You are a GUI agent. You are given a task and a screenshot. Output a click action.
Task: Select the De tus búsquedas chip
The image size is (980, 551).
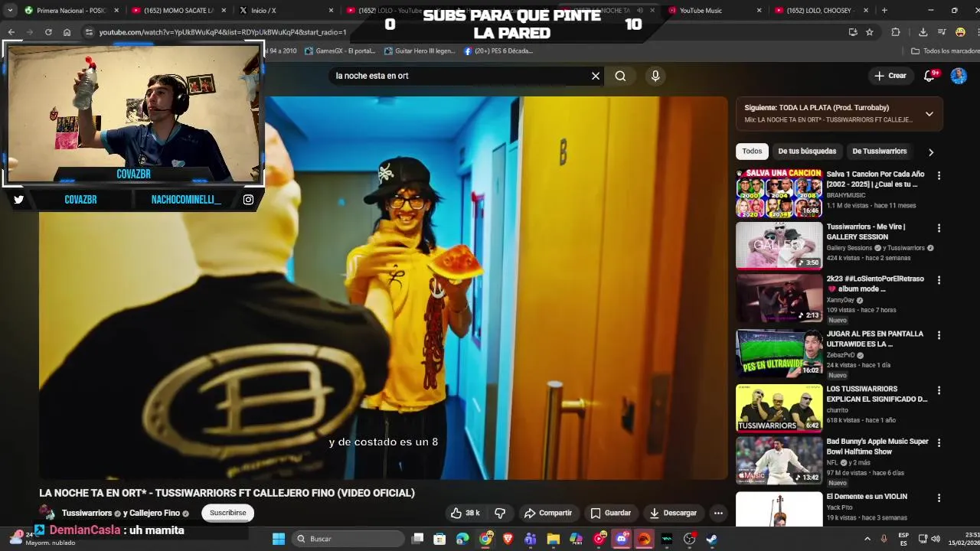pyautogui.click(x=807, y=152)
